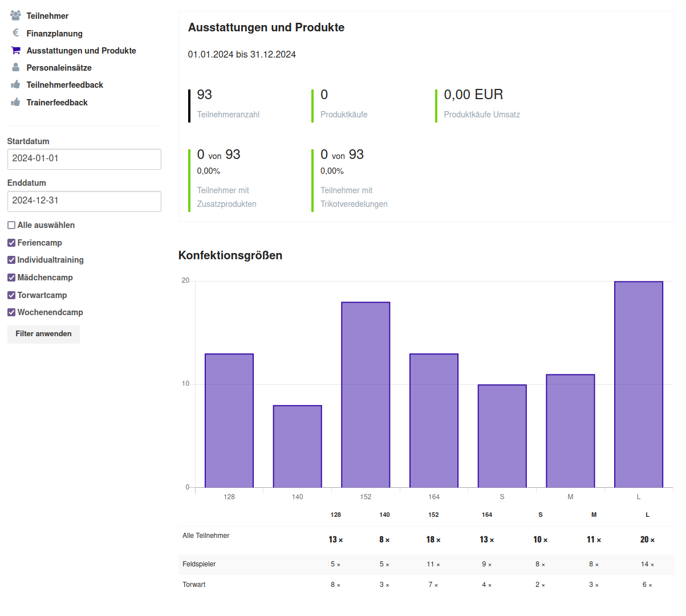This screenshot has width=686, height=616.
Task: Click the Teilnehmeranzahl 93 statistic
Action: pos(205,95)
